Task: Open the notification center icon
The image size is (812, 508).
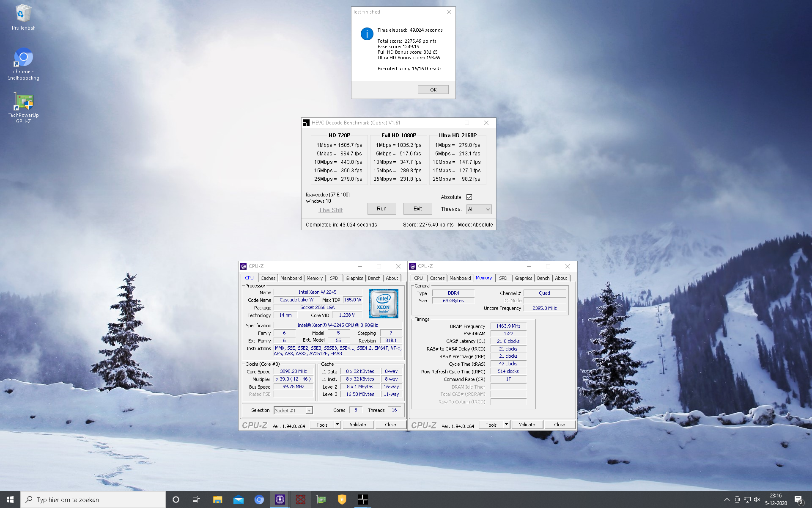Action: [798, 500]
